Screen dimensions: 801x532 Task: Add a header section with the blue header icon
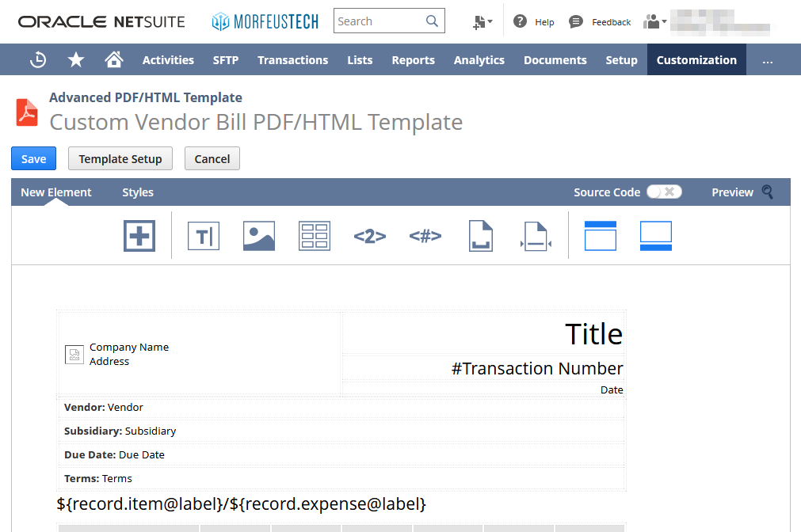[600, 235]
